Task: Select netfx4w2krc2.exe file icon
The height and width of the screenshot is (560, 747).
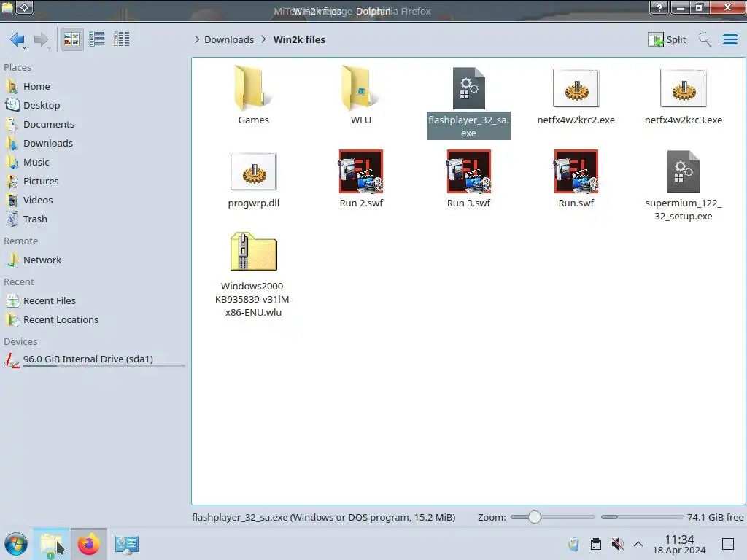Action: point(576,88)
